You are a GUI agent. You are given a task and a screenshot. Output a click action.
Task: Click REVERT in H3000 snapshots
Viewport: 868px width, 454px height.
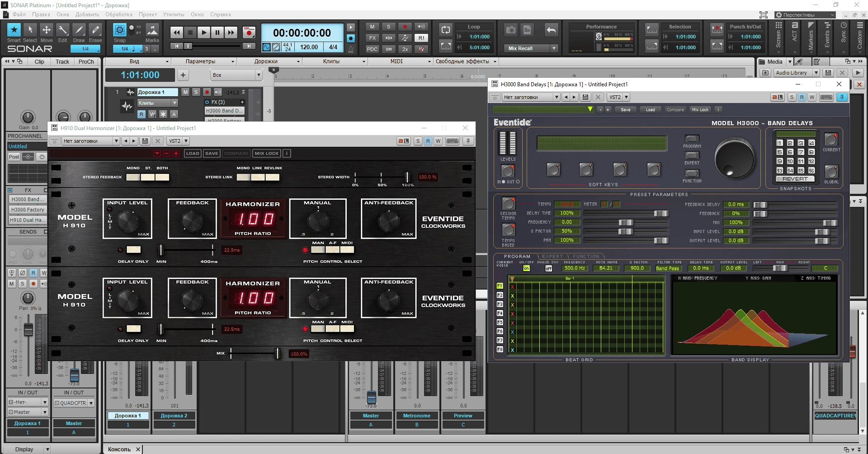tap(795, 179)
